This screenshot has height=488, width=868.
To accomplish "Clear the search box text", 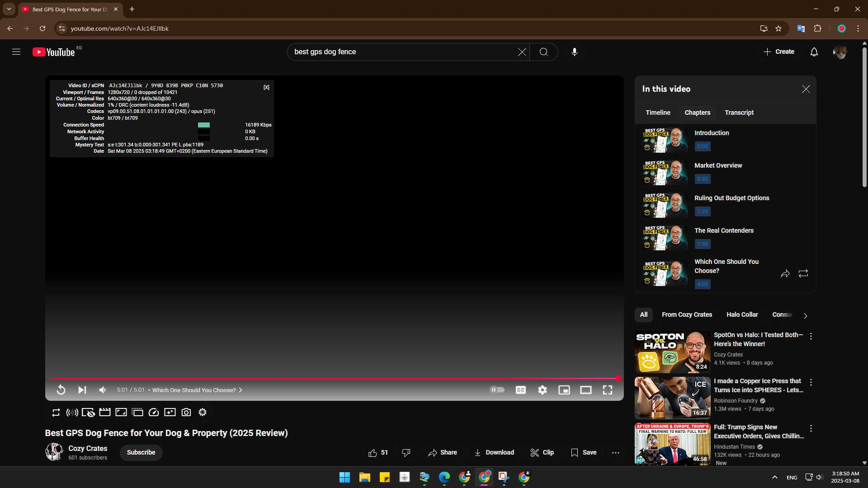I will (x=522, y=52).
